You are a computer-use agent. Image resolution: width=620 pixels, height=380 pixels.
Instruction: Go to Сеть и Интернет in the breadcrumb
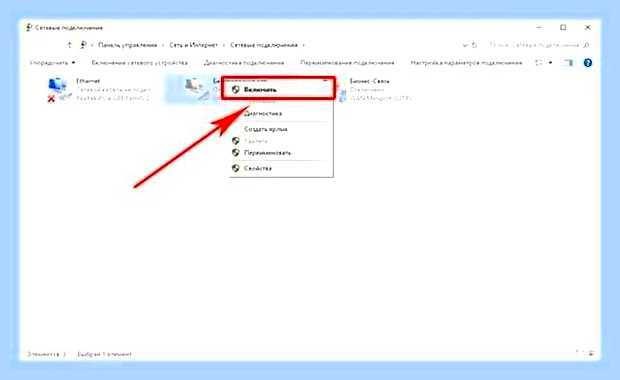(x=193, y=45)
